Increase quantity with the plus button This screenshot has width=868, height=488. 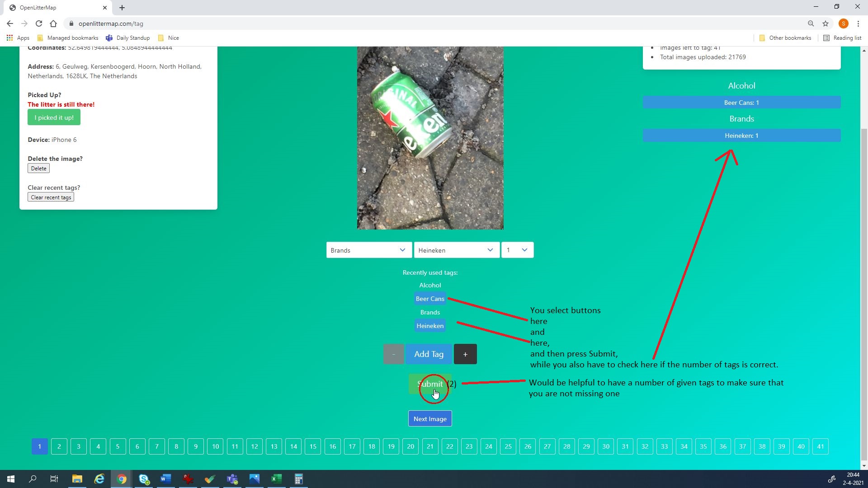point(465,354)
